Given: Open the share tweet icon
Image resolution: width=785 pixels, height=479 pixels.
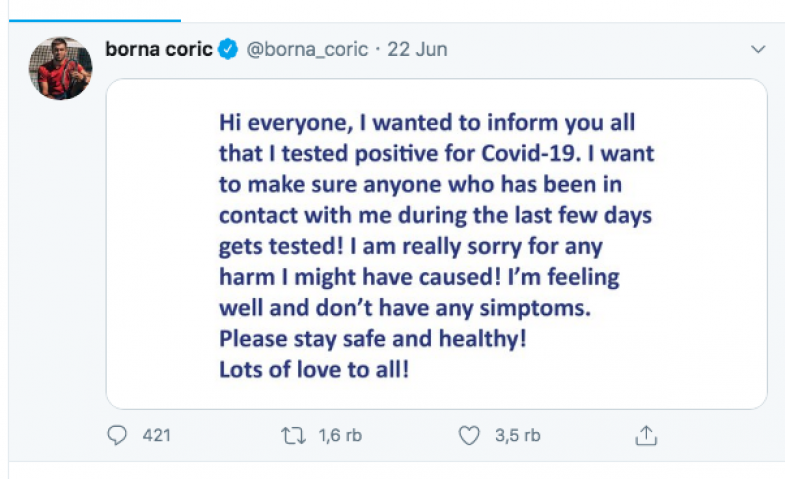Looking at the screenshot, I should 646,435.
